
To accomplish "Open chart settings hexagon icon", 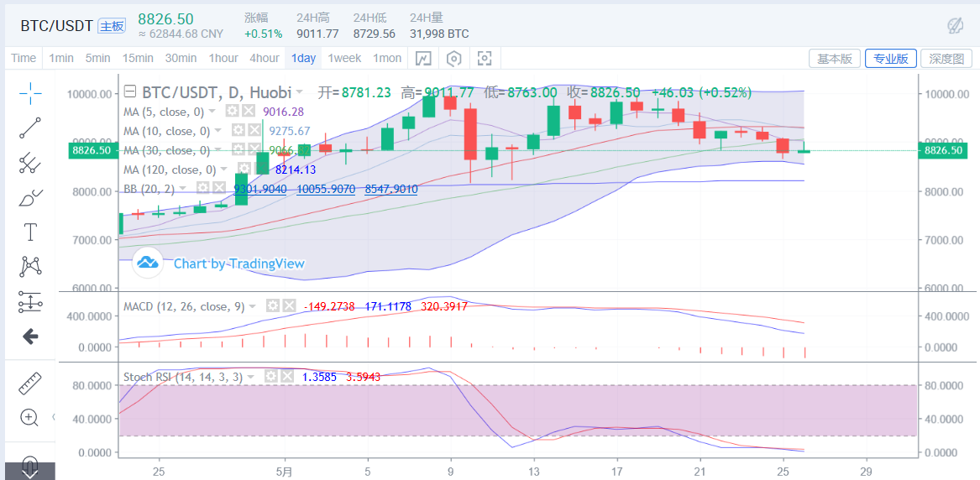I will tap(454, 59).
